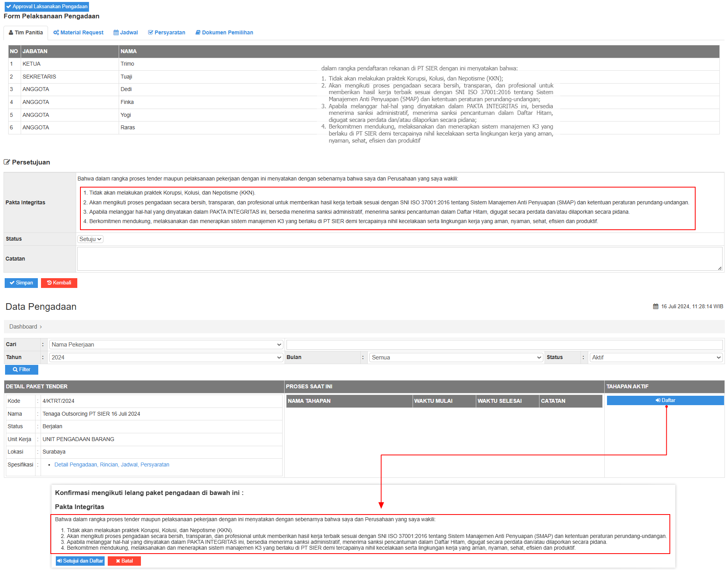This screenshot has width=728, height=570.
Task: Expand the Setuju status dropdown
Action: point(90,239)
